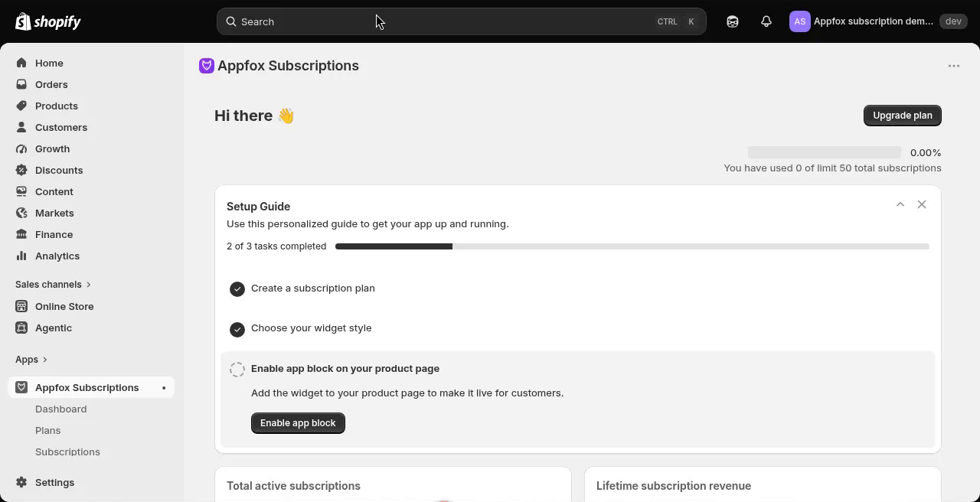Click the Enable app block task heading
The height and width of the screenshot is (502, 980).
345,368
